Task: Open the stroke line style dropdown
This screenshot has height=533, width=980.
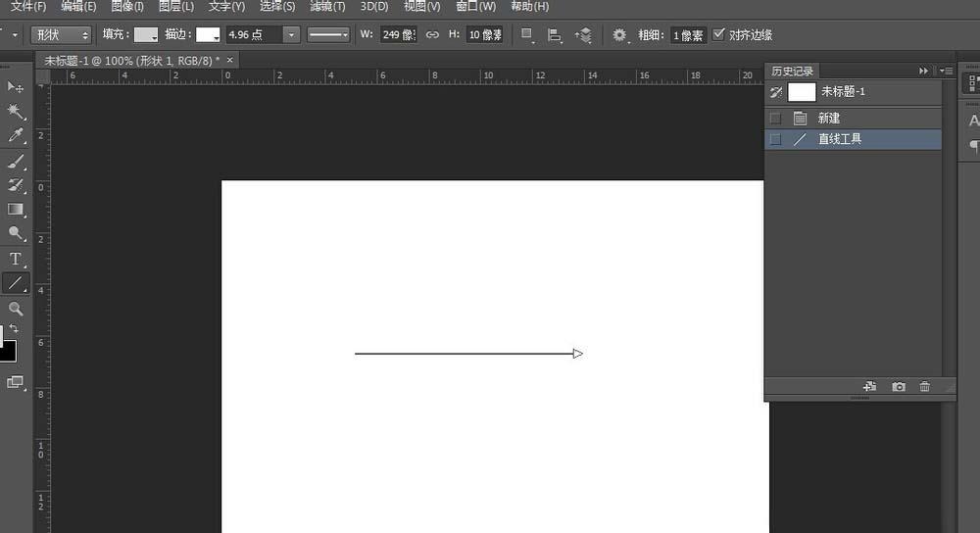Action: pos(328,35)
